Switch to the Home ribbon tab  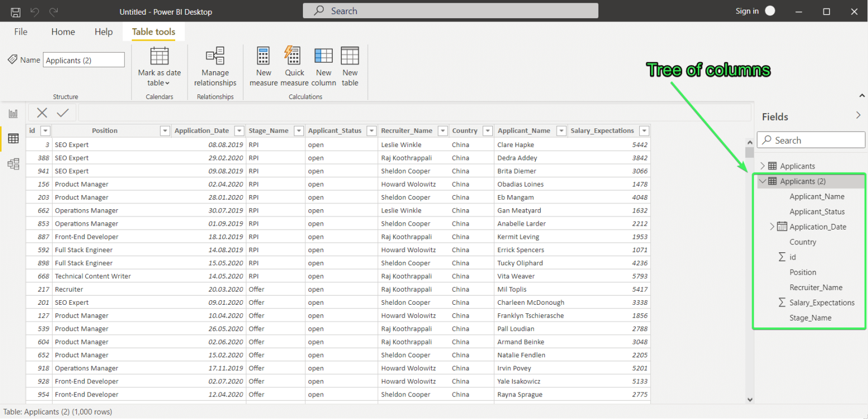pos(63,32)
